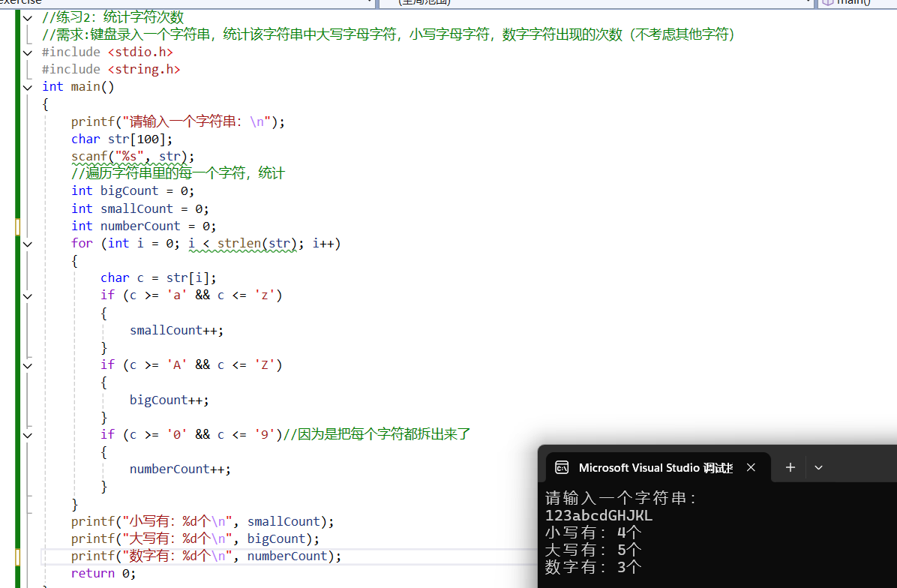Click the console output 数字有: 3个
This screenshot has width=897, height=588.
click(x=593, y=567)
